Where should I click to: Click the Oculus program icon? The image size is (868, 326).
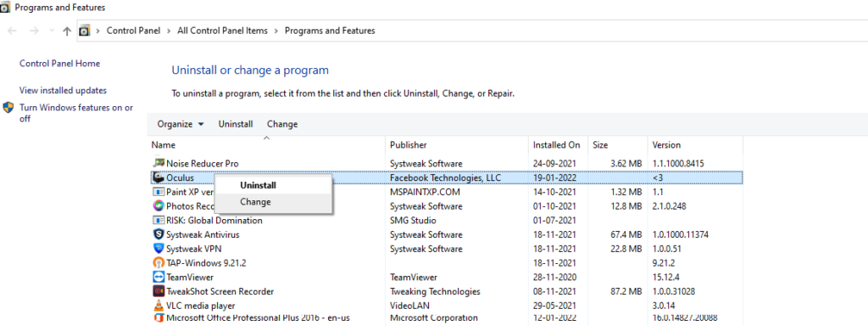[159, 177]
